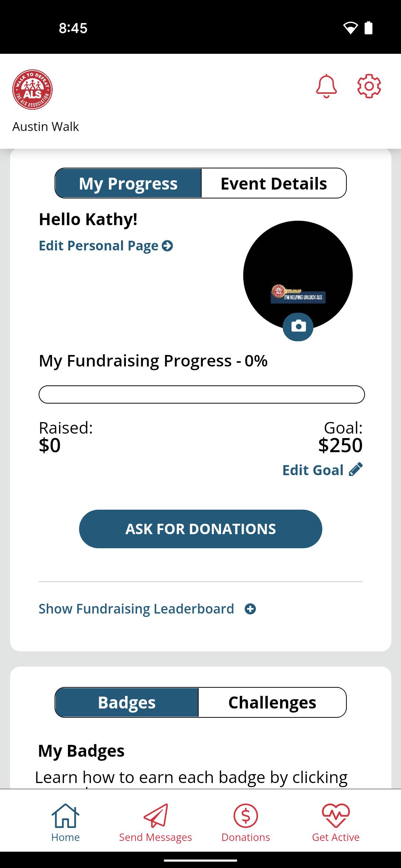Tap the pencil icon beside Edit Goal

point(356,470)
